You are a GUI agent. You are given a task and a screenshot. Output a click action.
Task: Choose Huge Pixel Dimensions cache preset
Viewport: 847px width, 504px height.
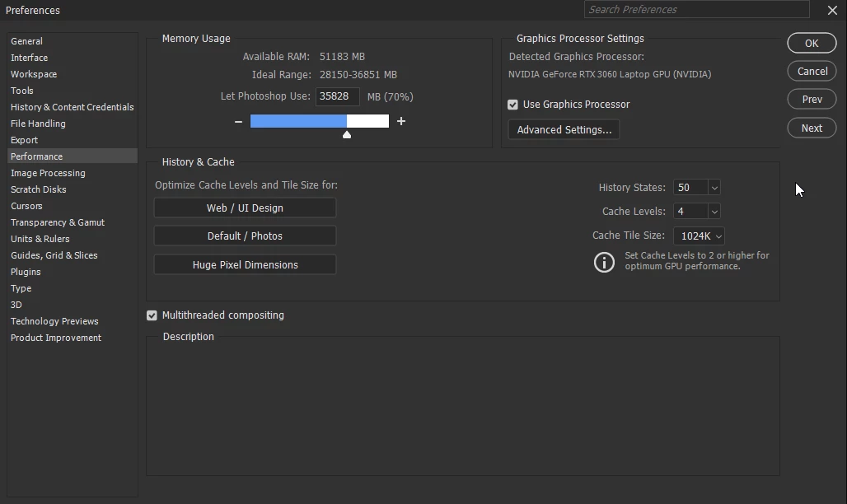tap(245, 264)
